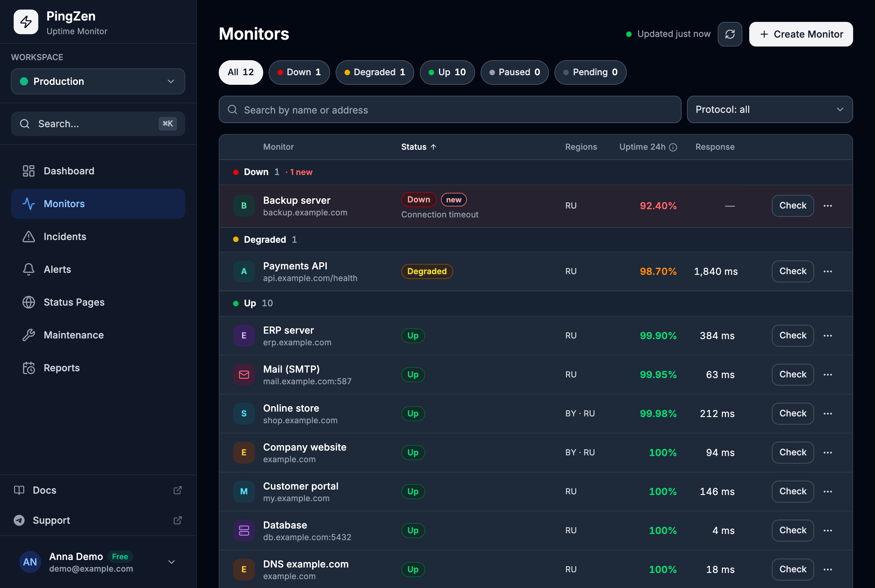875x588 pixels.
Task: Click the Uptime 24h info icon
Action: [673, 147]
